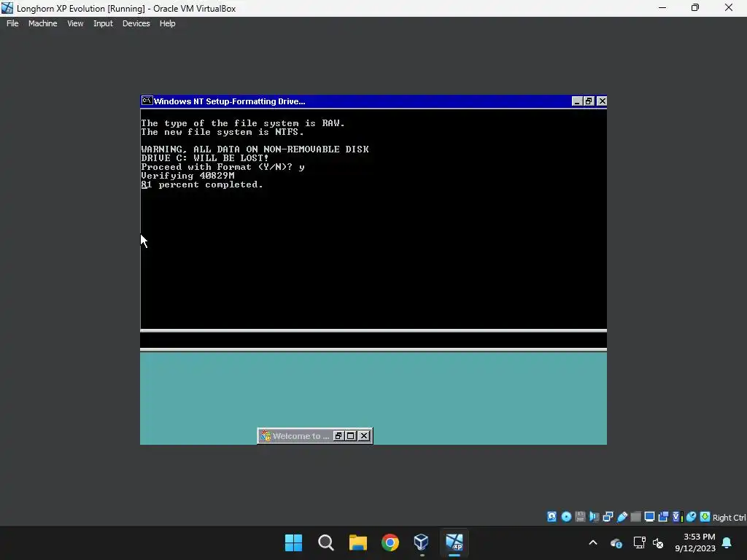Click the shared folders status icon
This screenshot has width=747, height=560.
coord(635,517)
